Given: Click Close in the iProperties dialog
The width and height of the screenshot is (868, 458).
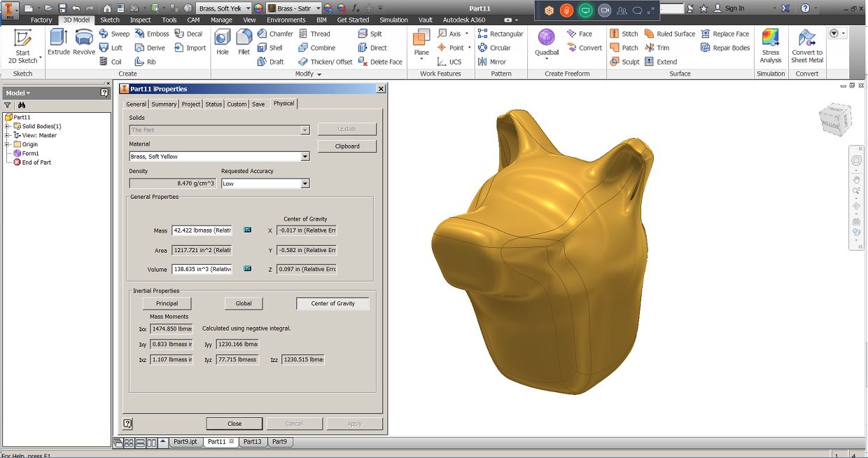Looking at the screenshot, I should pyautogui.click(x=234, y=423).
